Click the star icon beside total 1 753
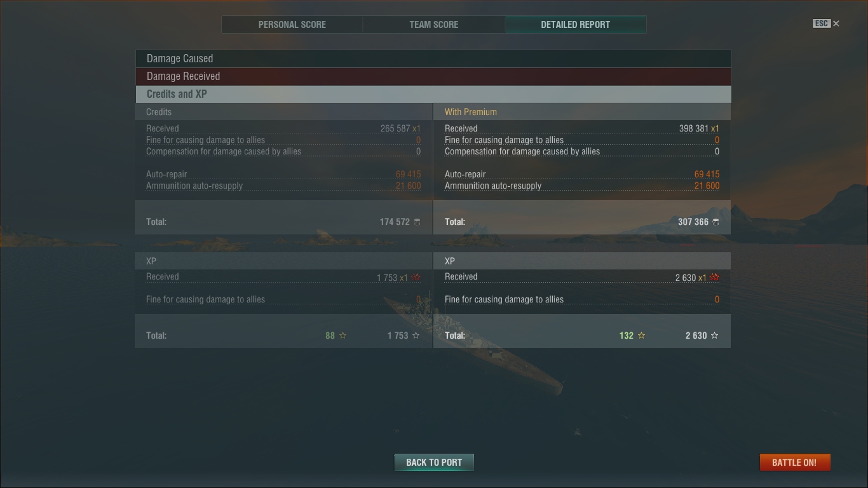 tap(416, 335)
